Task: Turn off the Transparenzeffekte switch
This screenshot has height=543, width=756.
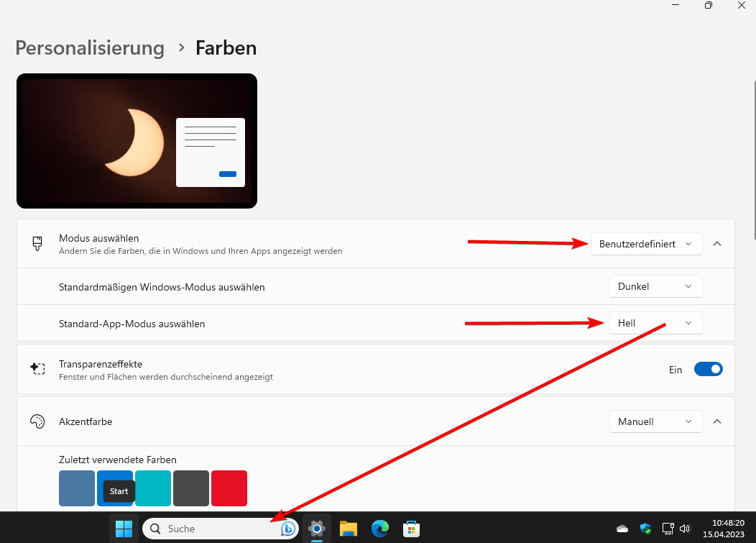Action: point(709,369)
